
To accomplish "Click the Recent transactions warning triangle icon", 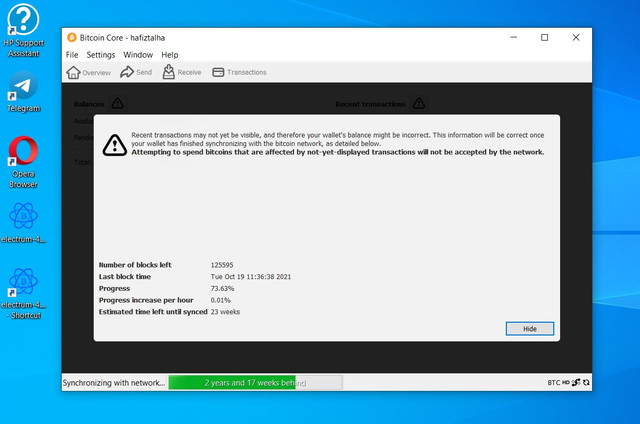I will (419, 103).
